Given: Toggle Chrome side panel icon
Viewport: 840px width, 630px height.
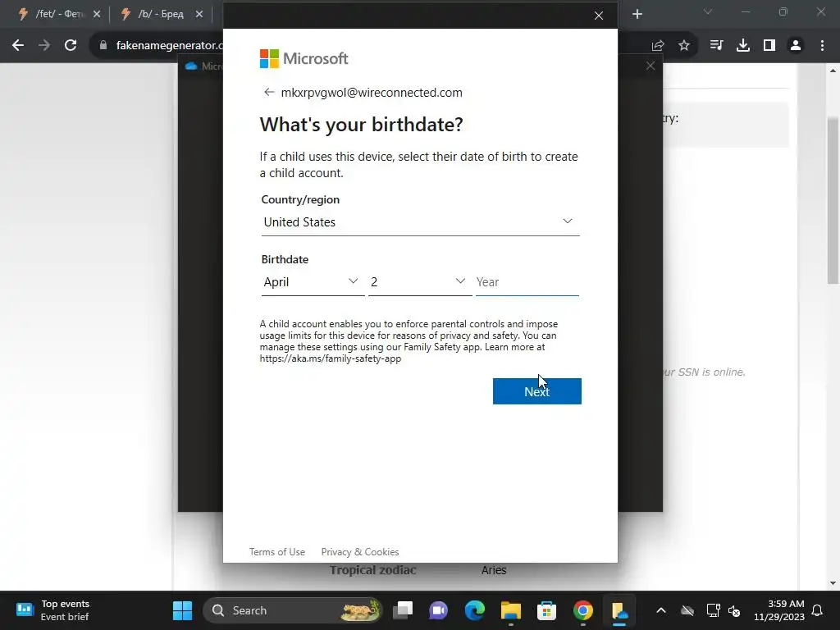Looking at the screenshot, I should (x=769, y=45).
